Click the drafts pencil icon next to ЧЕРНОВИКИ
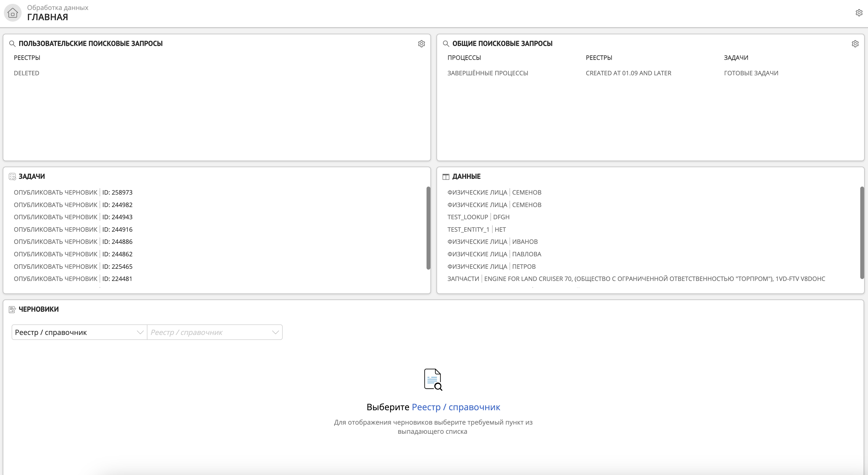The image size is (868, 475). pyautogui.click(x=12, y=309)
